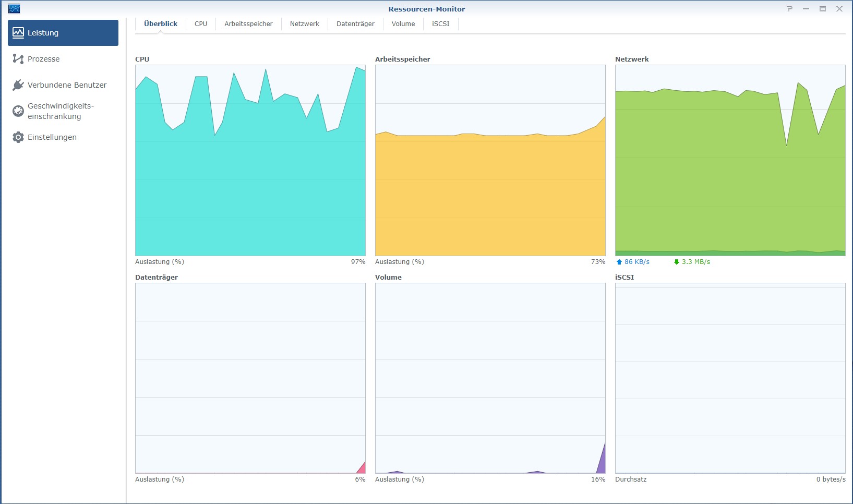Maximize the Ressourcen-Monitor window
Image resolution: width=853 pixels, height=504 pixels.
tap(823, 9)
